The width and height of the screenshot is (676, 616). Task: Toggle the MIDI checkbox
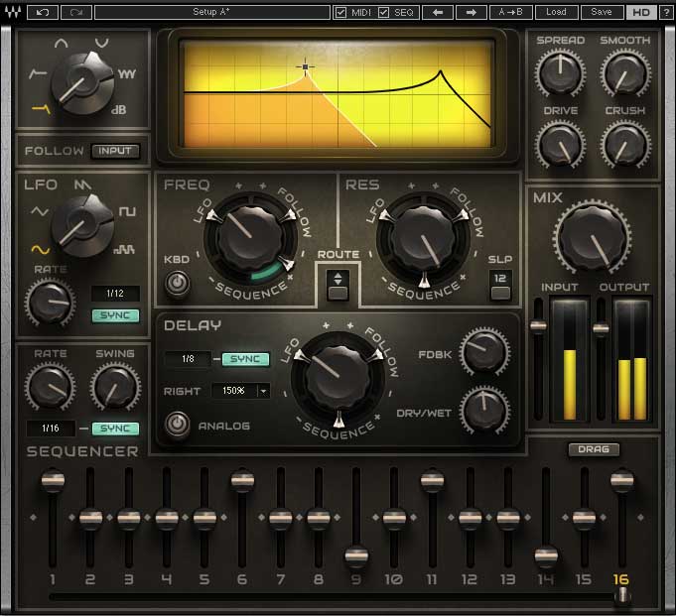click(341, 13)
